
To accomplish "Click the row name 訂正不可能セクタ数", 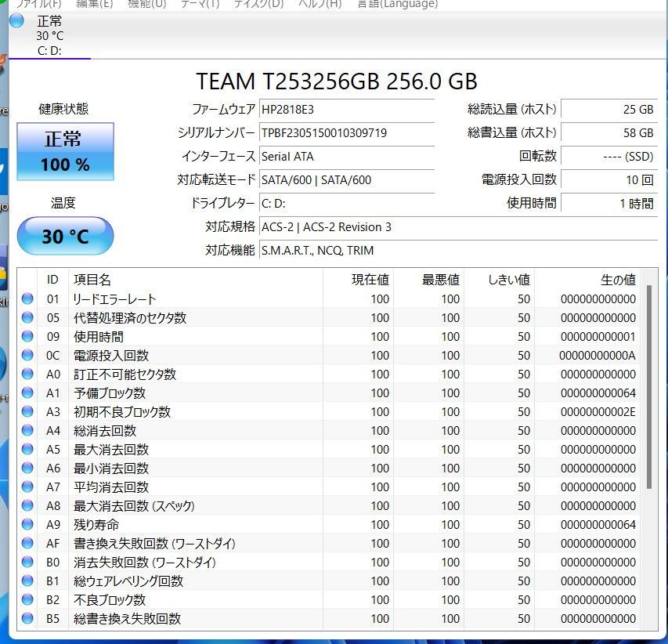I will [125, 374].
